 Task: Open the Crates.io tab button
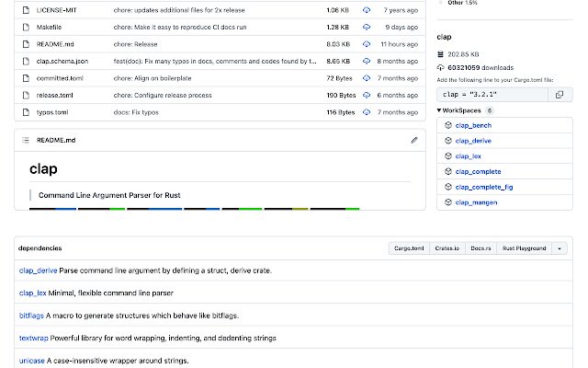(x=447, y=248)
